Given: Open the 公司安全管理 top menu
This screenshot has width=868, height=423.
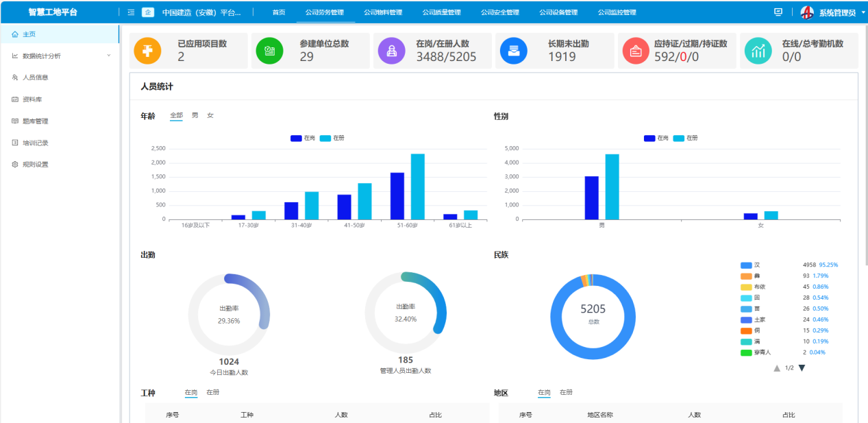Looking at the screenshot, I should point(499,12).
